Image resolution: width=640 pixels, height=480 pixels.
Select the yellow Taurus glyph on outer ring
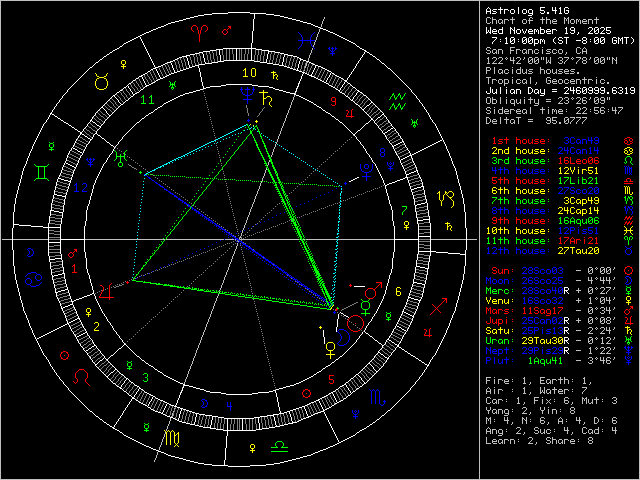[102, 81]
